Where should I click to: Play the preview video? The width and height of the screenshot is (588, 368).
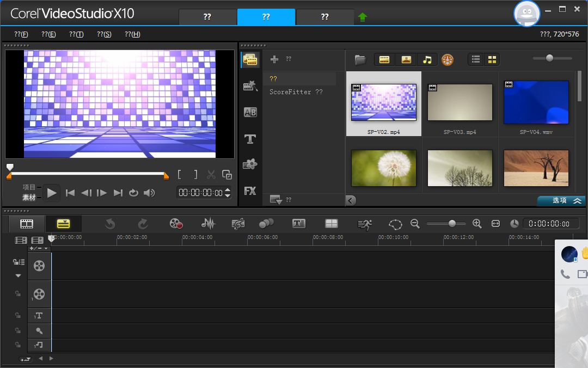point(52,193)
